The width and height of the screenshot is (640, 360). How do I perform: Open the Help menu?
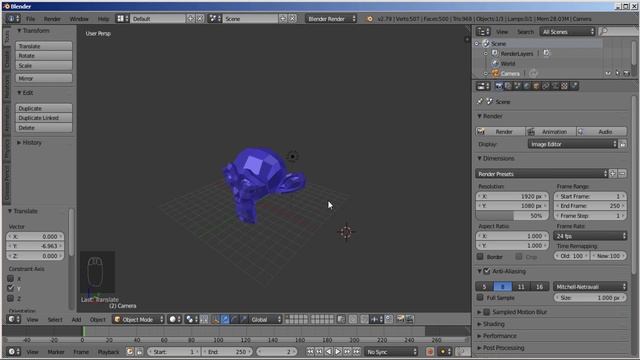(103, 19)
